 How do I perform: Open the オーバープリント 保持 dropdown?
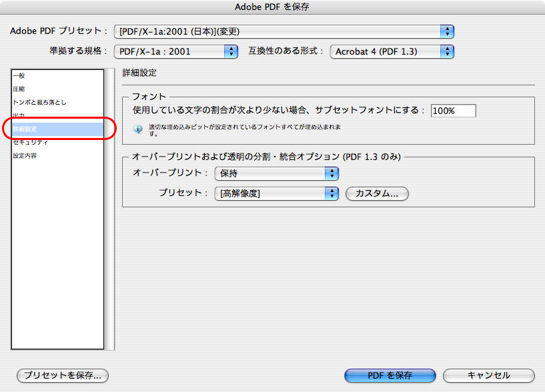pyautogui.click(x=277, y=173)
